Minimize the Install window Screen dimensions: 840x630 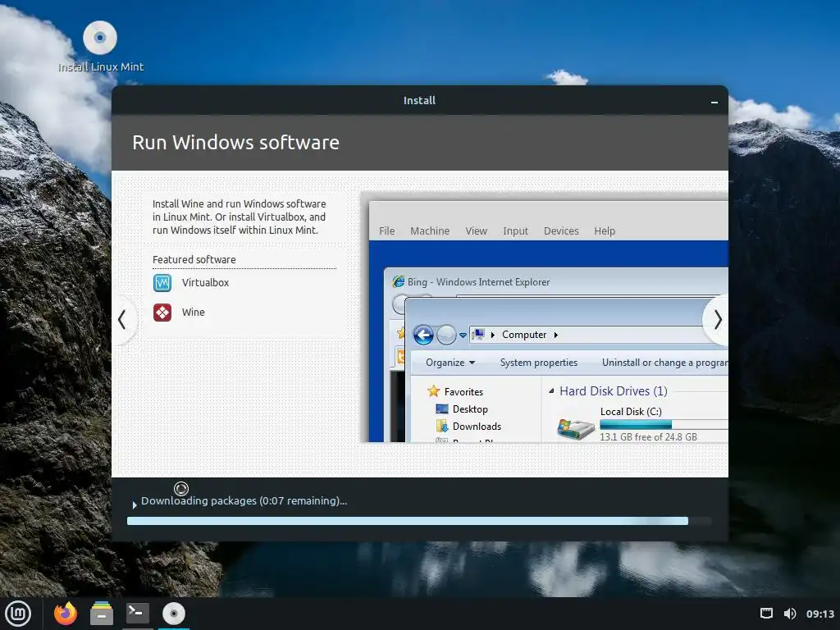(x=714, y=101)
